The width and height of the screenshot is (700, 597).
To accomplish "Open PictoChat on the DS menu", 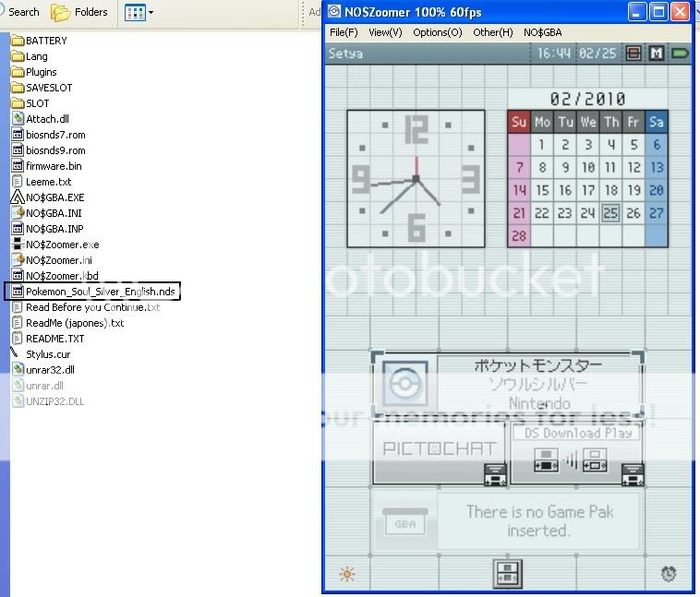I will pyautogui.click(x=440, y=452).
